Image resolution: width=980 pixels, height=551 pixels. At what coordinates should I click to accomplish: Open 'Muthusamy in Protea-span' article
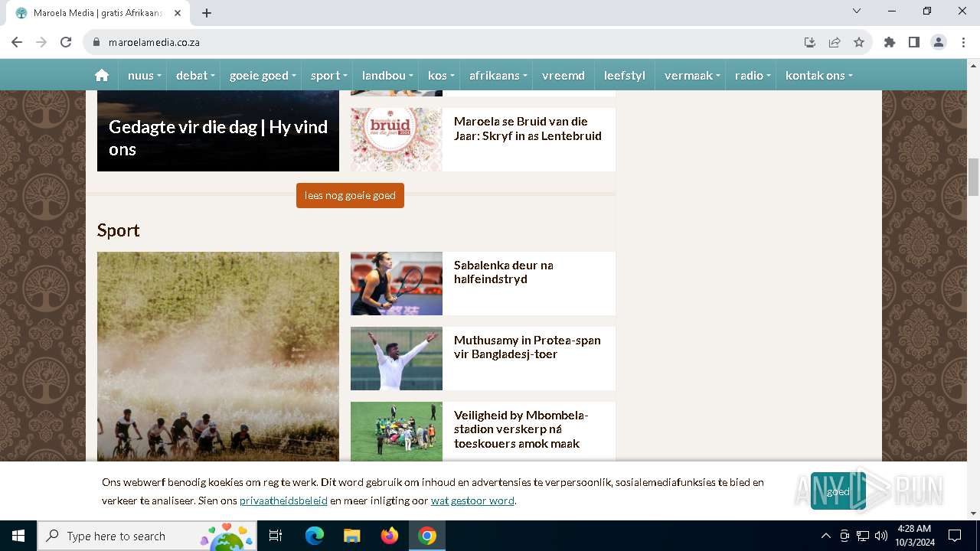(x=528, y=347)
